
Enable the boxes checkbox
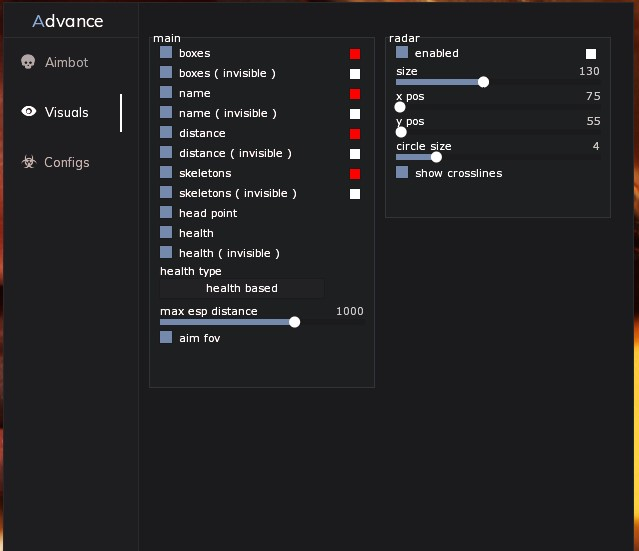tap(166, 53)
